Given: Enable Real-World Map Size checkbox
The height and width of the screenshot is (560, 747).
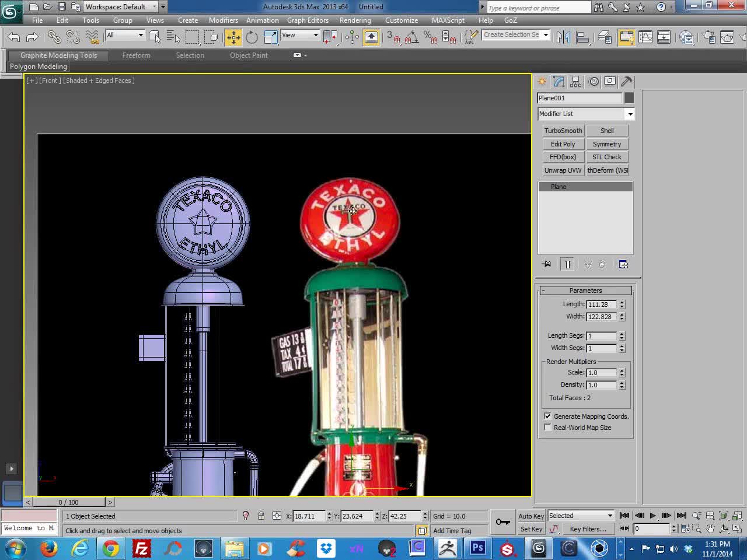Looking at the screenshot, I should 547,428.
